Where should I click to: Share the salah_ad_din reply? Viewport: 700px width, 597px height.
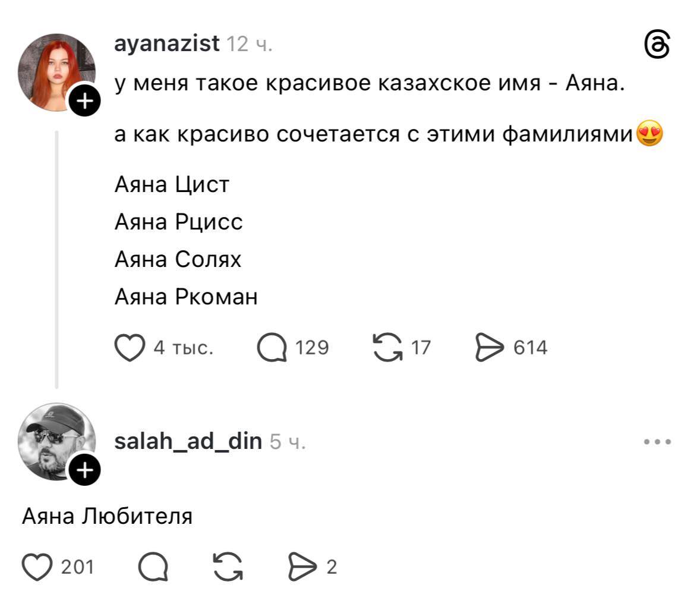pyautogui.click(x=302, y=567)
